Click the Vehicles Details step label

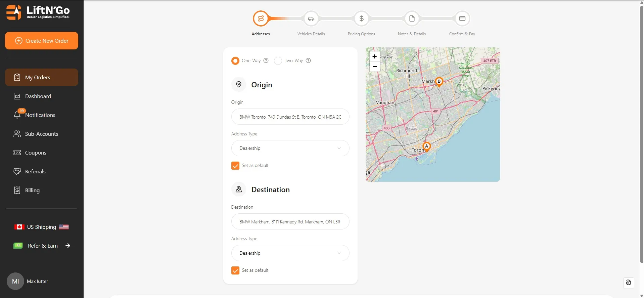click(x=311, y=34)
